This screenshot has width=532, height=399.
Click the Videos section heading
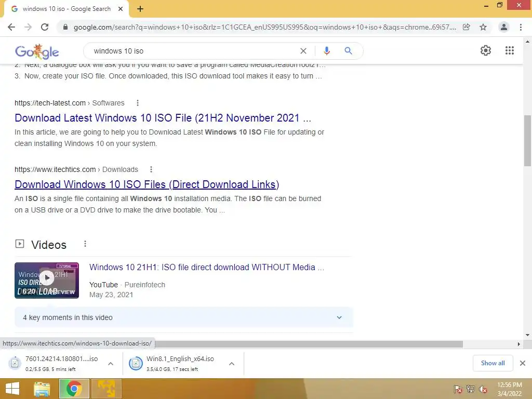49,245
